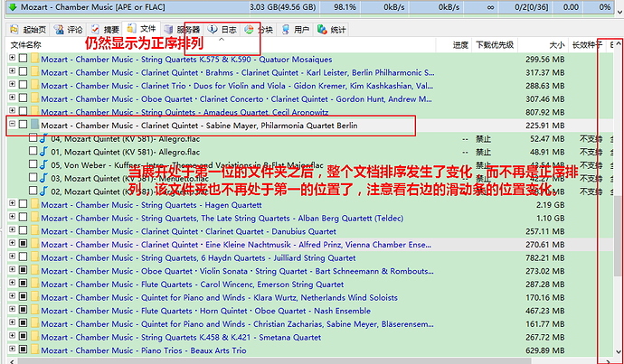Click the scrollbar down arrow of file list
The height and width of the screenshot is (364, 624).
(x=619, y=352)
